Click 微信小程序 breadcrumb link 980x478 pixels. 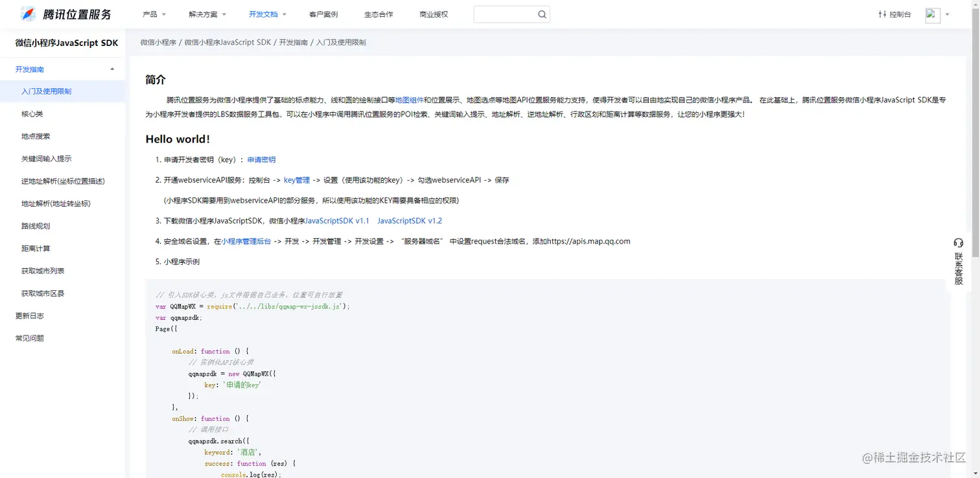pos(158,42)
